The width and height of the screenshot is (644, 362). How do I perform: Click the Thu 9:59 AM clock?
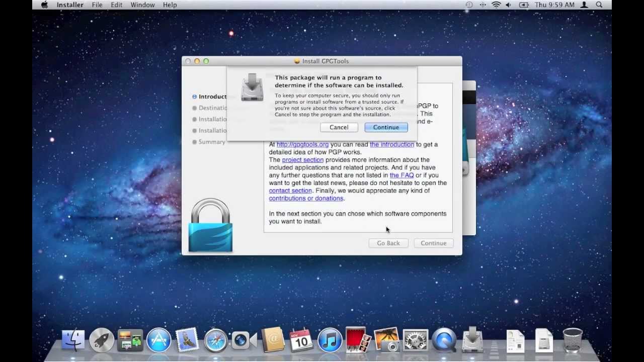click(x=554, y=5)
